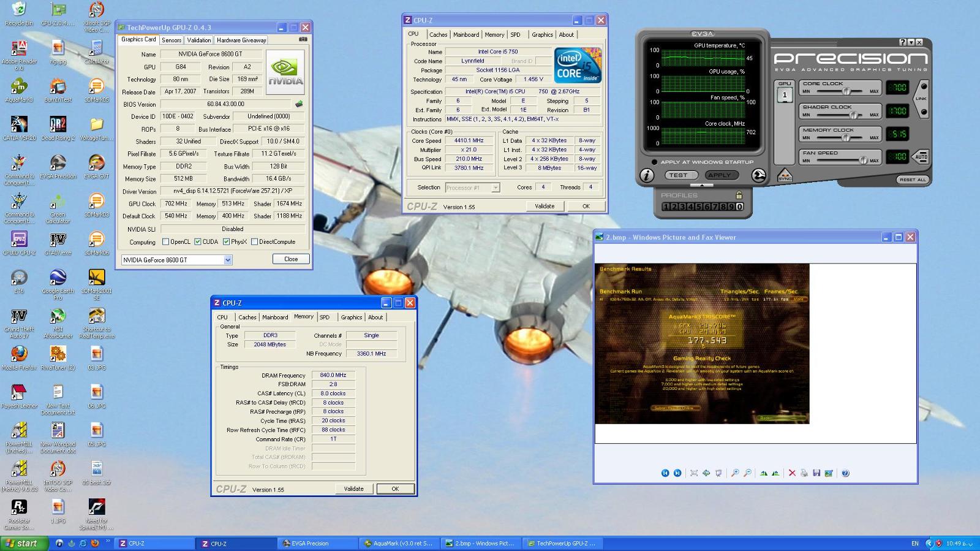Click the TEST button in EVGA Precision
Screen dimensions: 980x551
pos(682,175)
